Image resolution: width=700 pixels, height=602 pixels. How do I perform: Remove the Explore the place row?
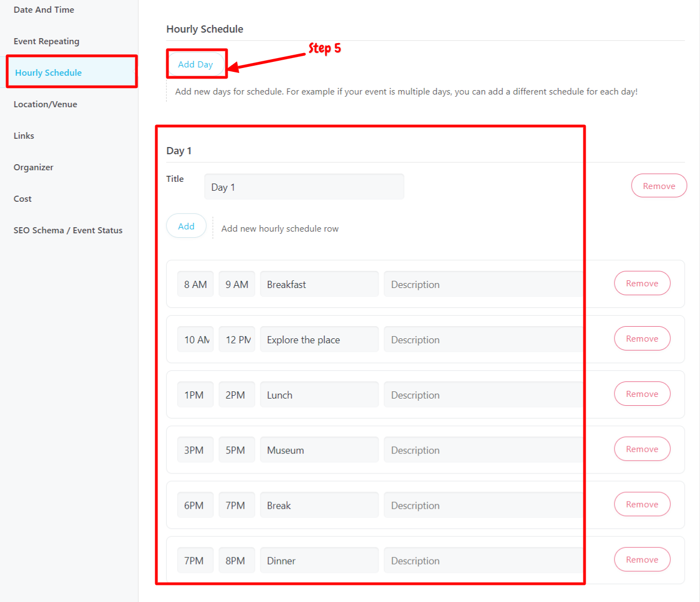pos(642,338)
